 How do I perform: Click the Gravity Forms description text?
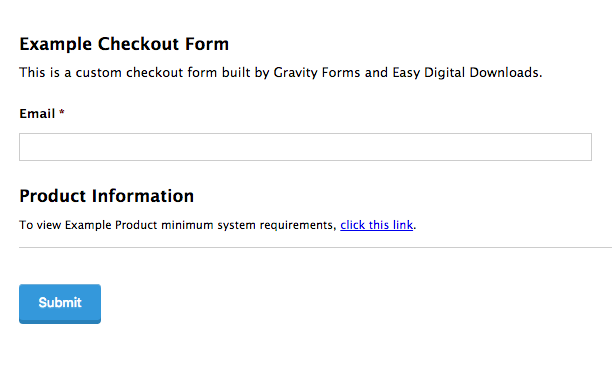[x=281, y=73]
